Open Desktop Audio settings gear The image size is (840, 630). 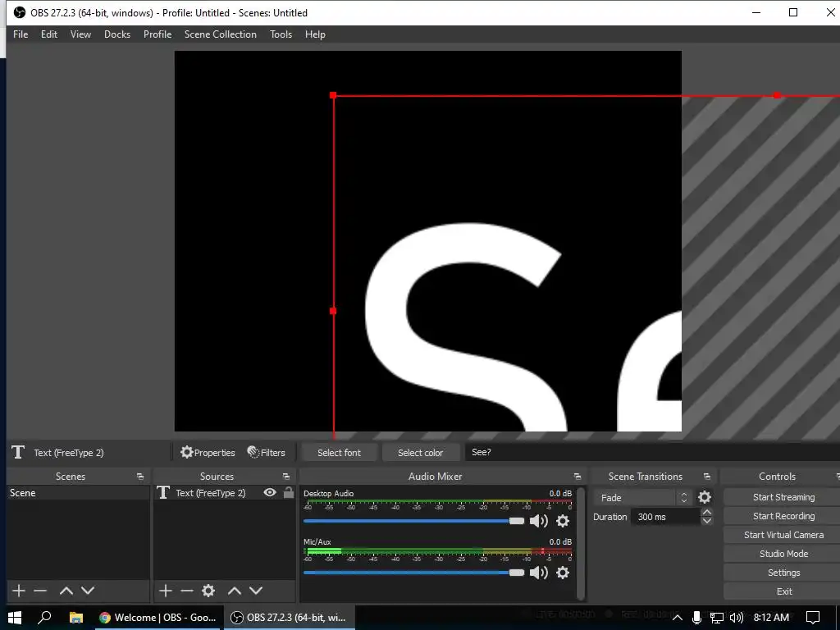point(563,521)
